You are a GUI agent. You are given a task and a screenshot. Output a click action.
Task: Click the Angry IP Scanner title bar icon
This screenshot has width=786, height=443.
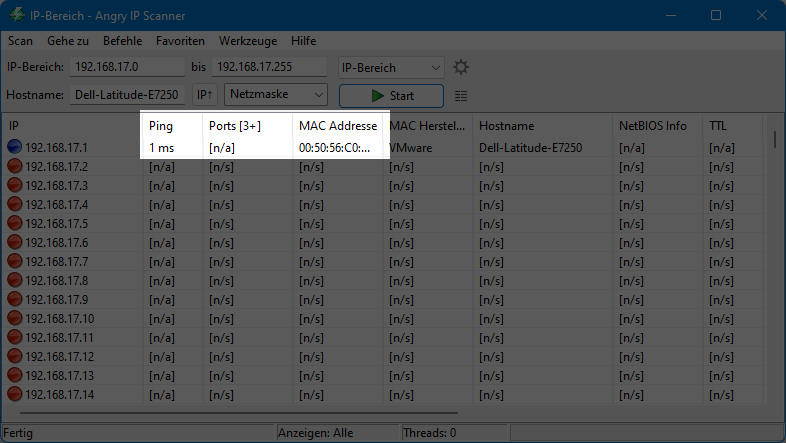(17, 16)
